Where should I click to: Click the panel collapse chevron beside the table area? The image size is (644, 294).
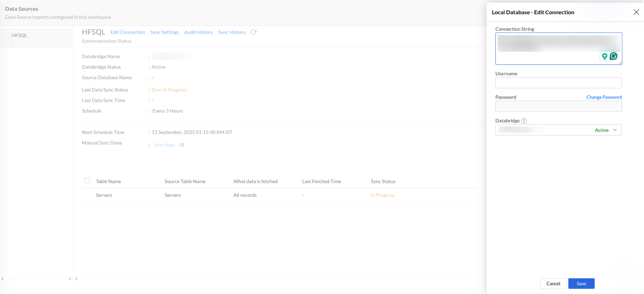click(76, 279)
